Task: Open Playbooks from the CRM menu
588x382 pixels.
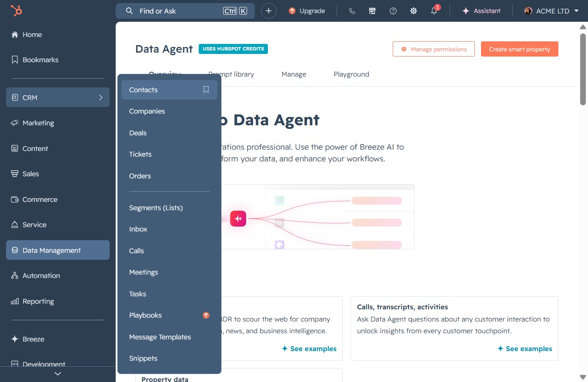Action: pos(169,315)
